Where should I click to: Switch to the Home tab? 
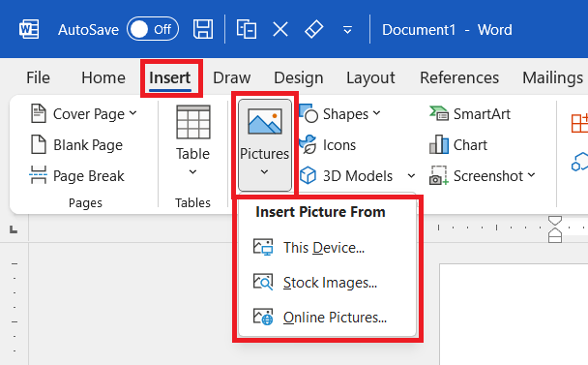[103, 77]
